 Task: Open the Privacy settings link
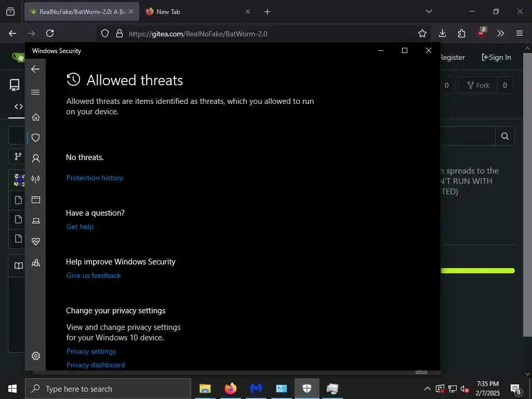[x=91, y=352]
